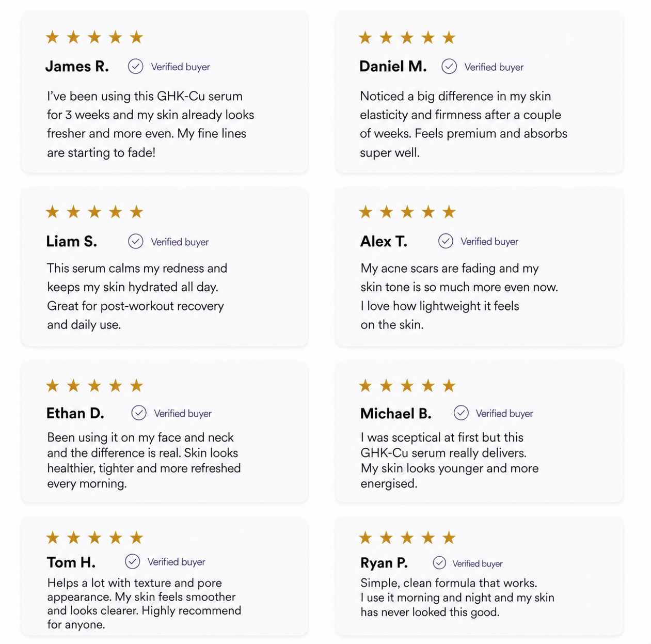Click the 'Verified buyer' label next to Liam S.
The width and height of the screenshot is (651, 644).
(180, 242)
